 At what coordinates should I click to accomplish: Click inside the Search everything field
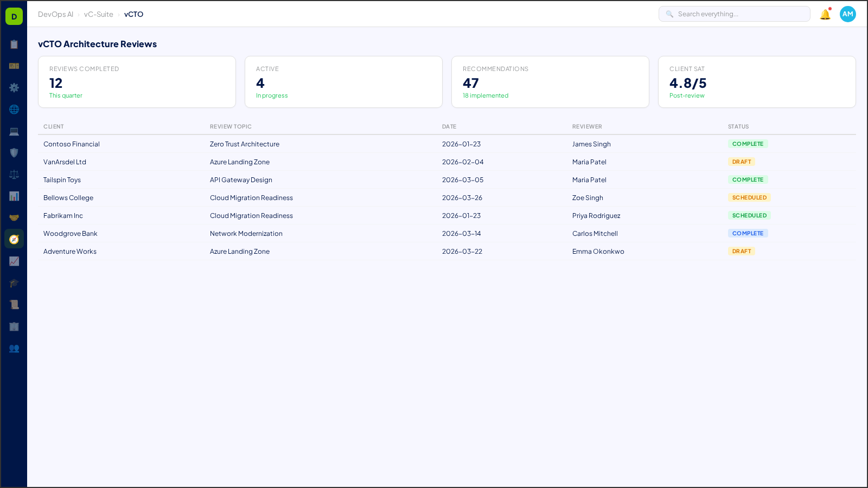735,14
